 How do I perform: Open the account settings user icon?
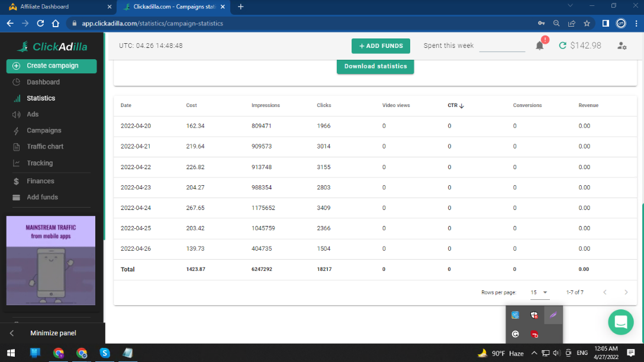[622, 46]
